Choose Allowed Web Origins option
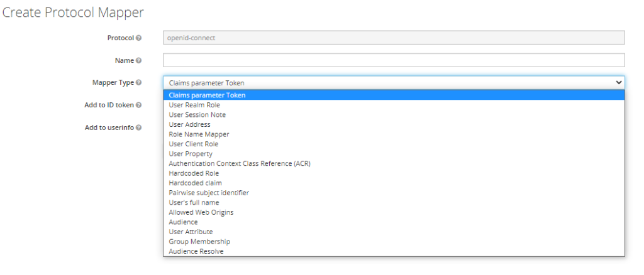Viewport: 644px width, 275px height. (x=201, y=212)
